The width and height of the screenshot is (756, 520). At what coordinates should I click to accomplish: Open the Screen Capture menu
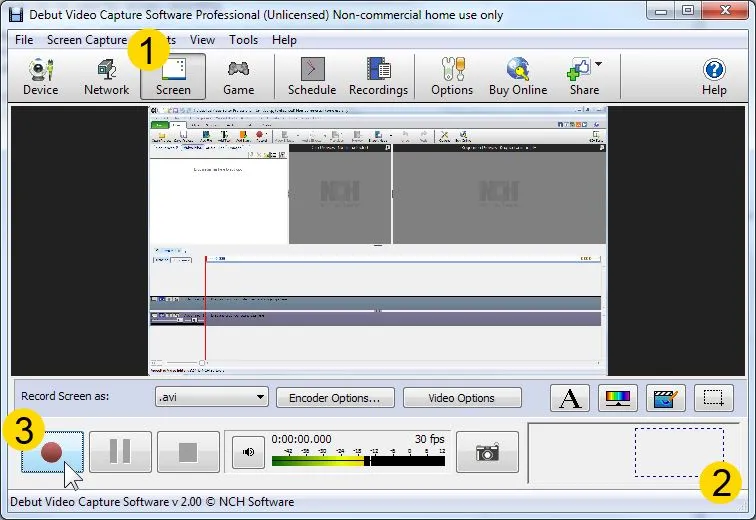pos(87,40)
